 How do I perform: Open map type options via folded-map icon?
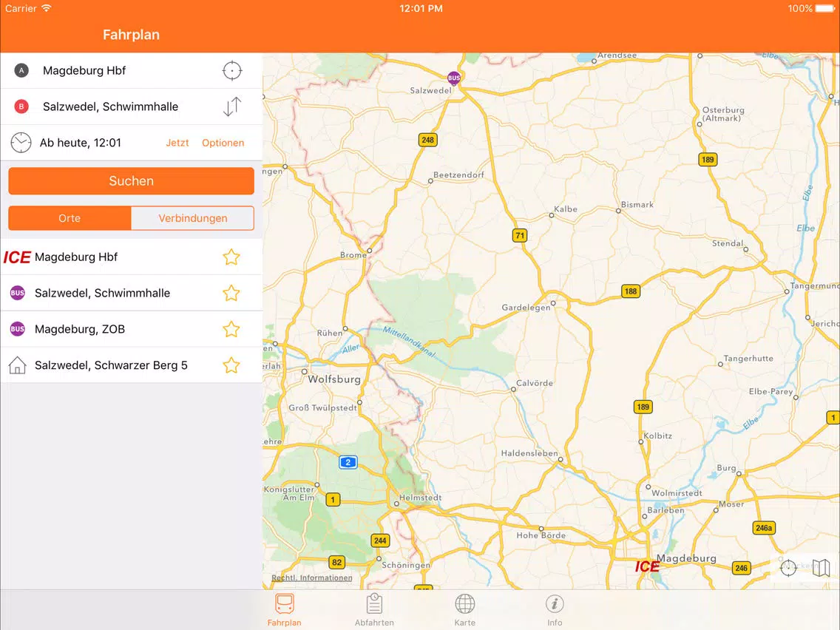pyautogui.click(x=821, y=568)
